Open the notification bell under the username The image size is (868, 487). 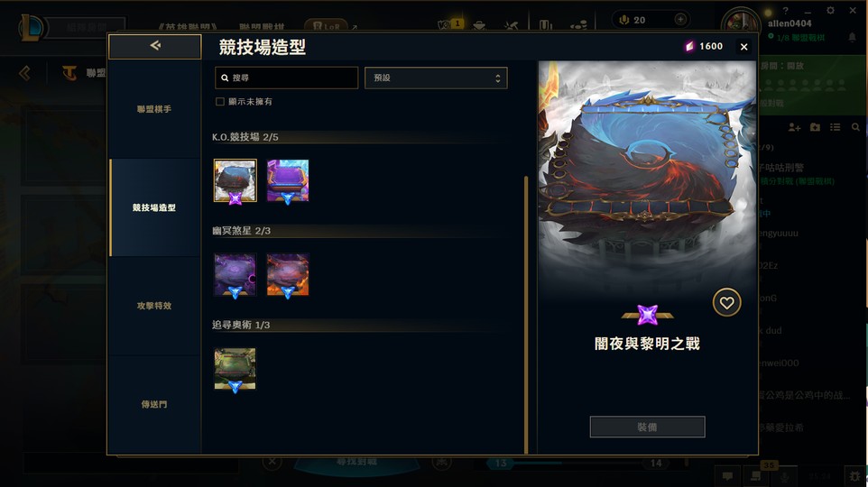coord(852,38)
